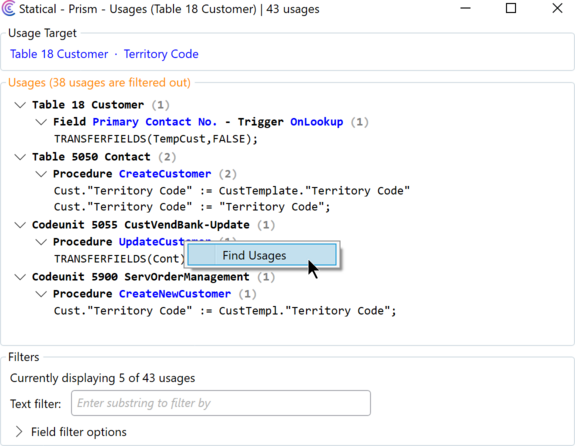Maximize the Prism Usages window
575x446 pixels.
pyautogui.click(x=511, y=8)
